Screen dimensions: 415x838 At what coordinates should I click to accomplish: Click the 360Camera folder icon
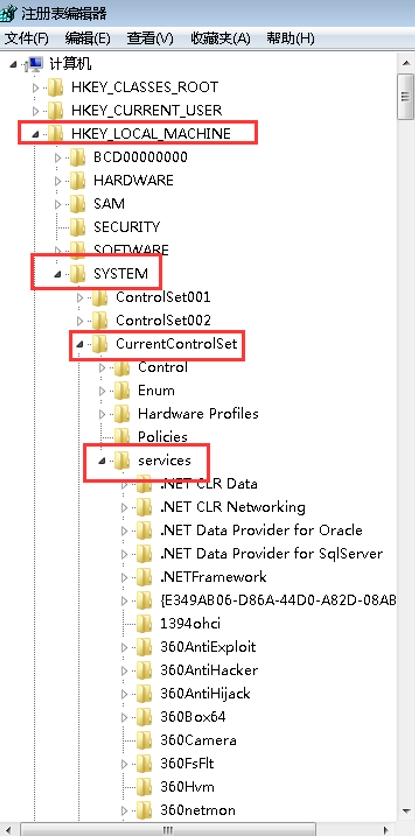(x=145, y=740)
